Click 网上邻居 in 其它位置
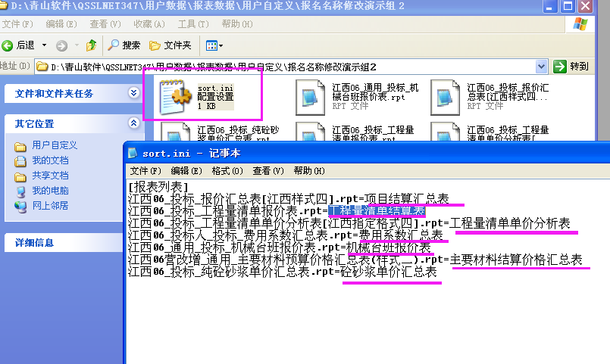The width and height of the screenshot is (610, 364). pyautogui.click(x=50, y=206)
